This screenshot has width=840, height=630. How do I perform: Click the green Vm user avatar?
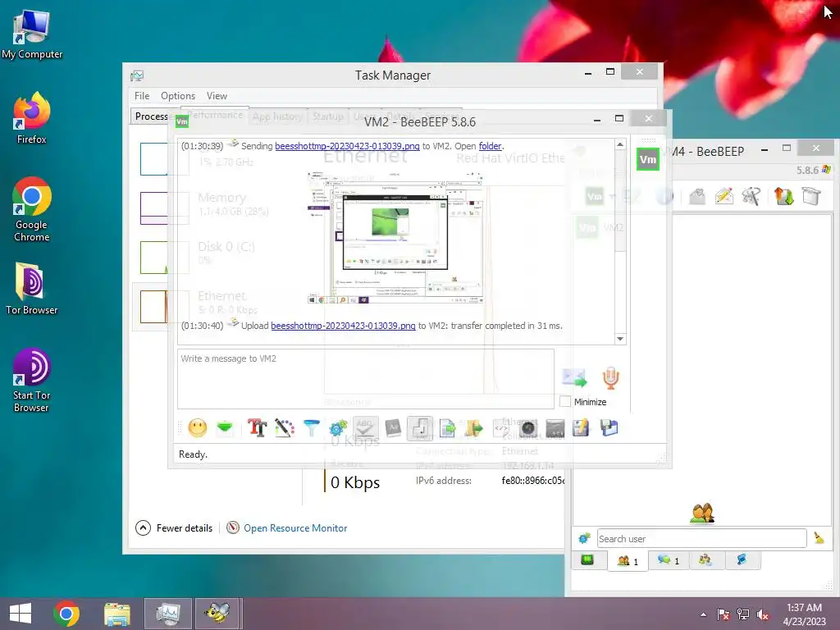click(648, 159)
